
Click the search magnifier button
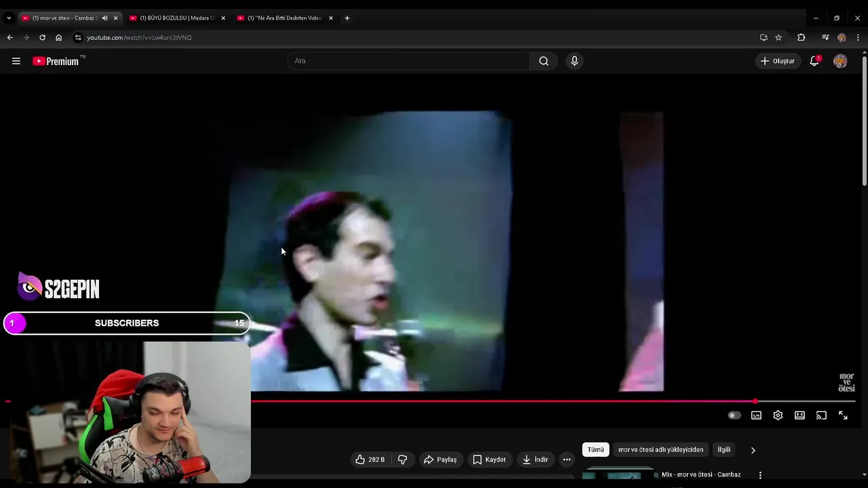[544, 61]
